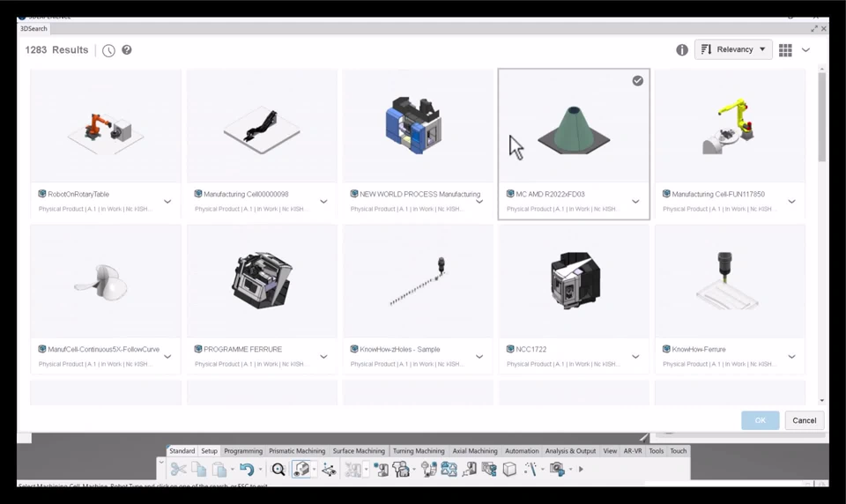Click the axis manipulation icon
This screenshot has width=846, height=504.
tap(329, 470)
